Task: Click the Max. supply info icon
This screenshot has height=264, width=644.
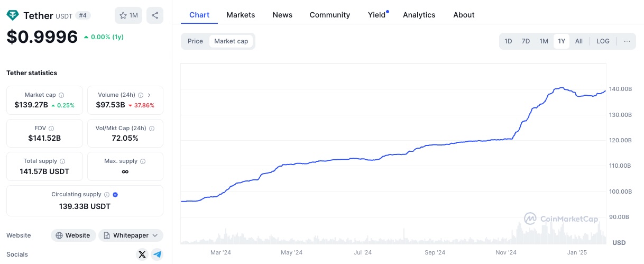Action: (143, 161)
